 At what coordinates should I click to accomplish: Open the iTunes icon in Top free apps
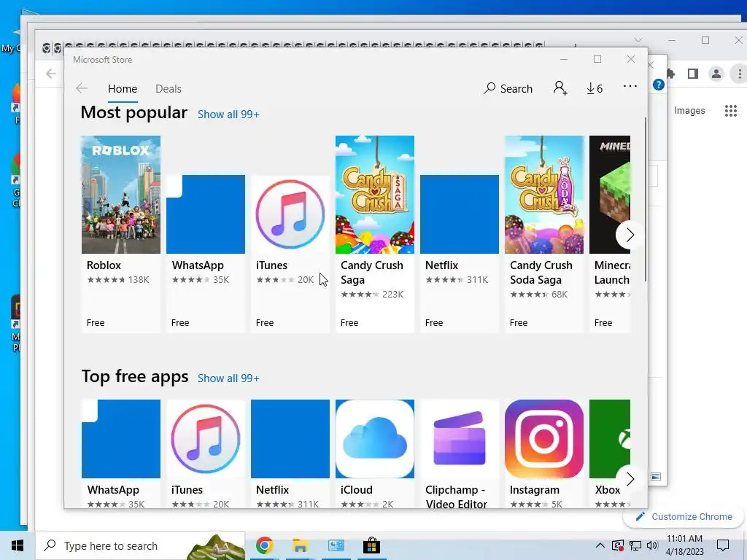(206, 438)
